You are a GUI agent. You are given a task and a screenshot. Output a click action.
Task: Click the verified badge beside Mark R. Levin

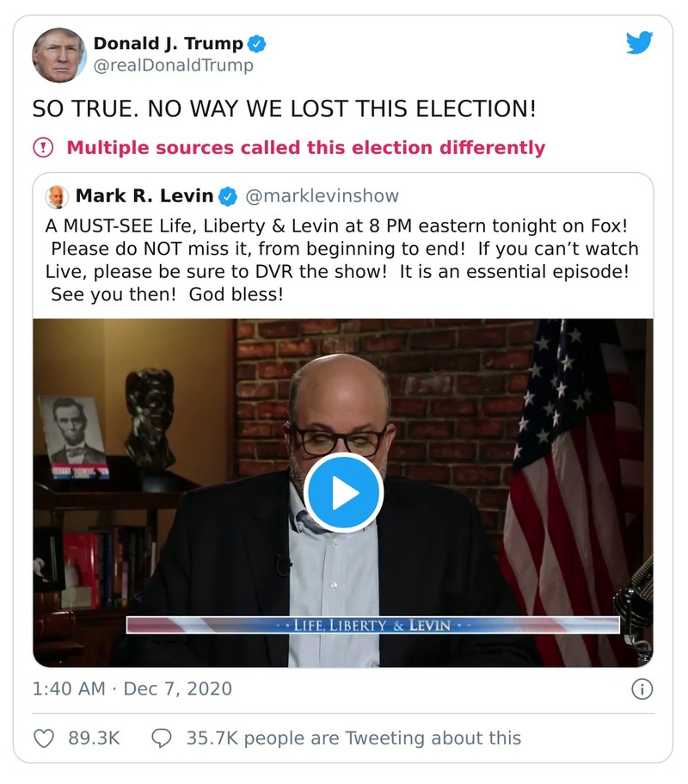point(227,196)
